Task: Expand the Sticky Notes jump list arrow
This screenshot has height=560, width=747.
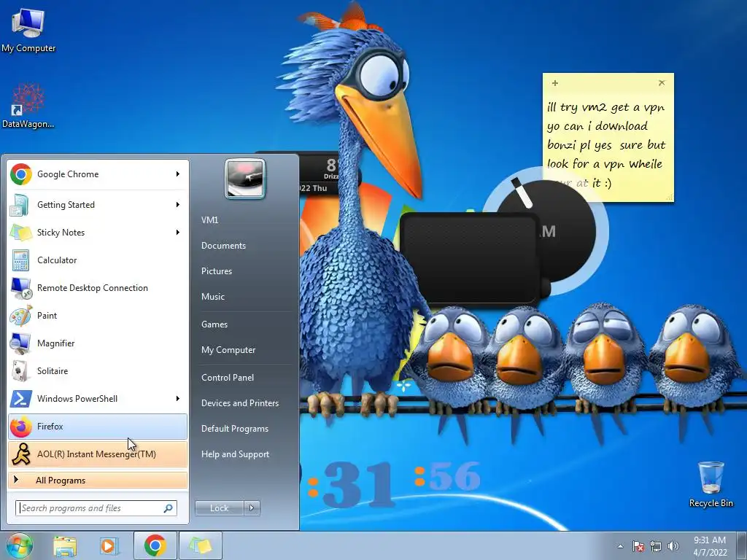Action: [178, 233]
